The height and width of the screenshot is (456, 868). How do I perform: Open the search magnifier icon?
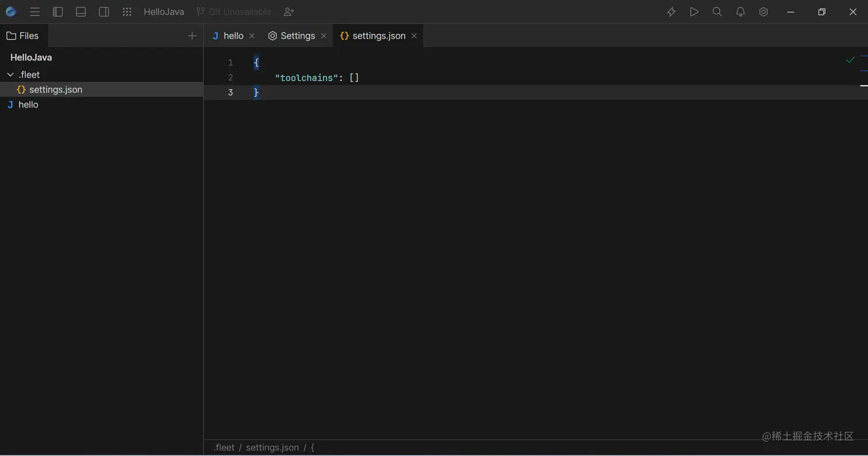717,11
